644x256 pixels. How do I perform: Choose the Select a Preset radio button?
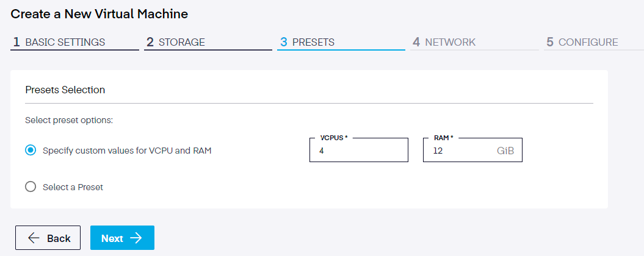point(31,187)
